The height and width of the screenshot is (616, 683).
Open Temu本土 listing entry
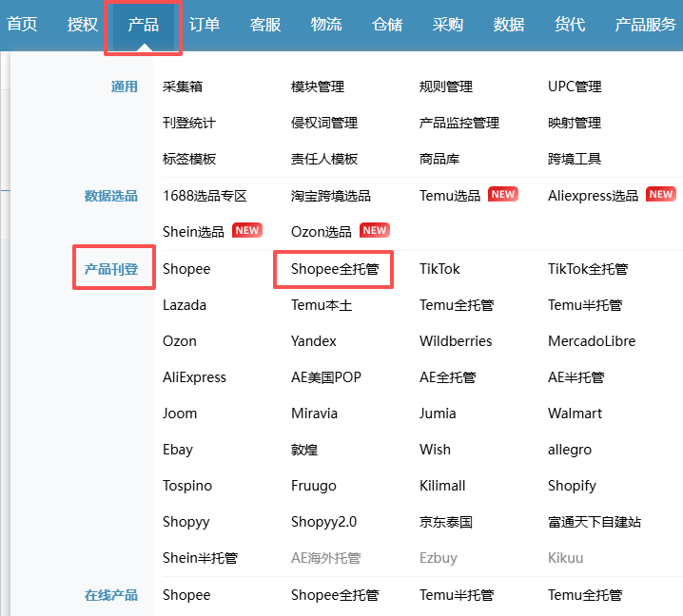[322, 305]
